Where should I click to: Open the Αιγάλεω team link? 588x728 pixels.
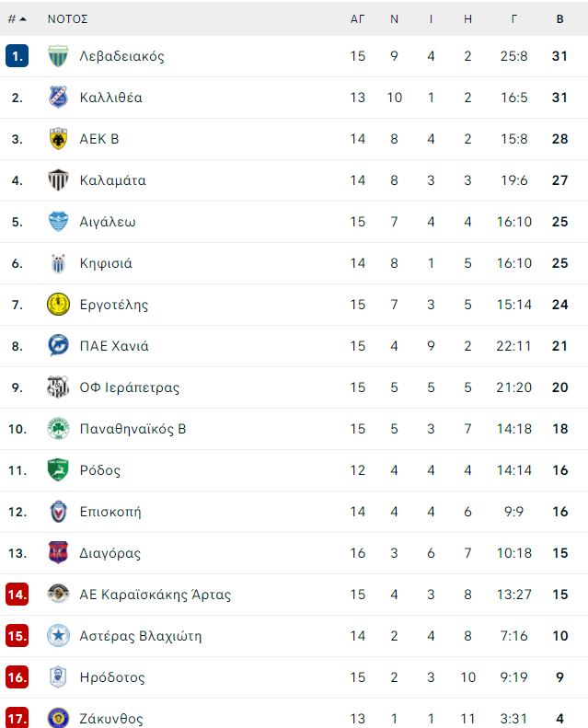(108, 222)
